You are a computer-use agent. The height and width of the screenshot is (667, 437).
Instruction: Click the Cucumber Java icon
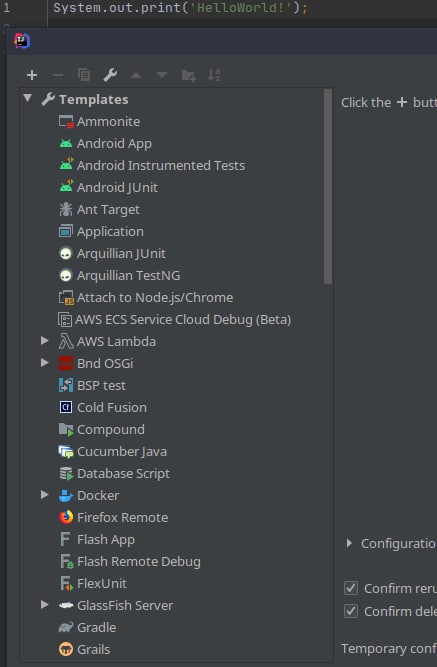point(66,452)
